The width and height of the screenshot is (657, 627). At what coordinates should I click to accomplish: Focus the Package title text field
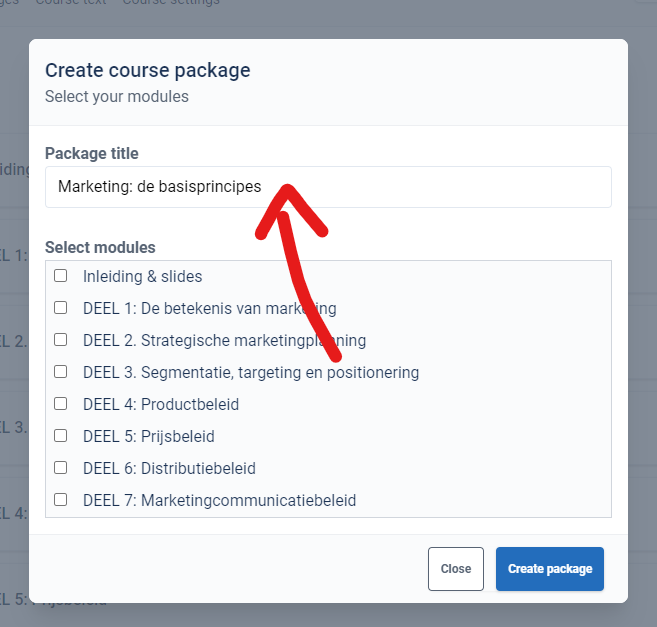point(328,187)
